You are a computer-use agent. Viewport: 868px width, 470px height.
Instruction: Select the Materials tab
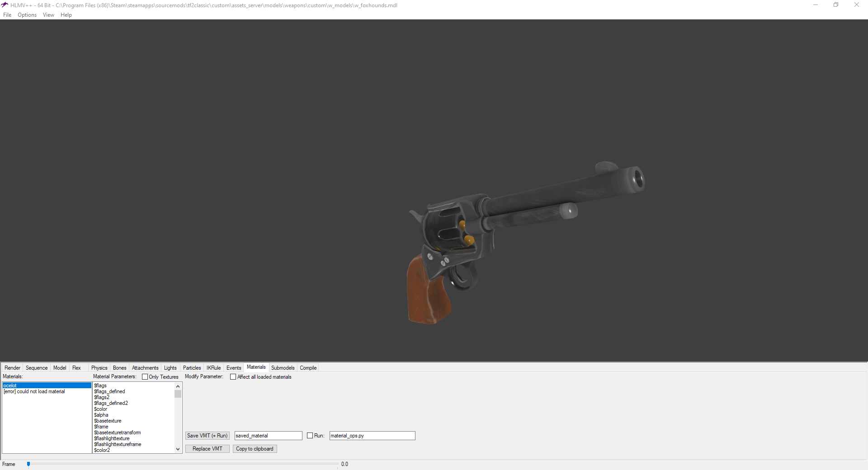coord(256,367)
